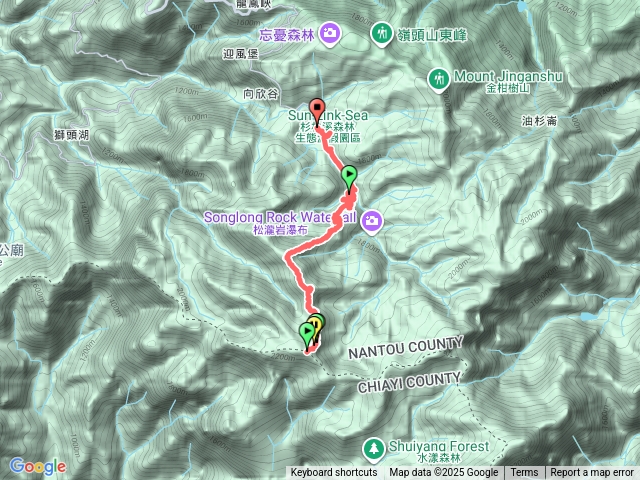640x480 pixels.
Task: Select the Songlong Rock Waterfall camera icon
Action: (x=371, y=222)
